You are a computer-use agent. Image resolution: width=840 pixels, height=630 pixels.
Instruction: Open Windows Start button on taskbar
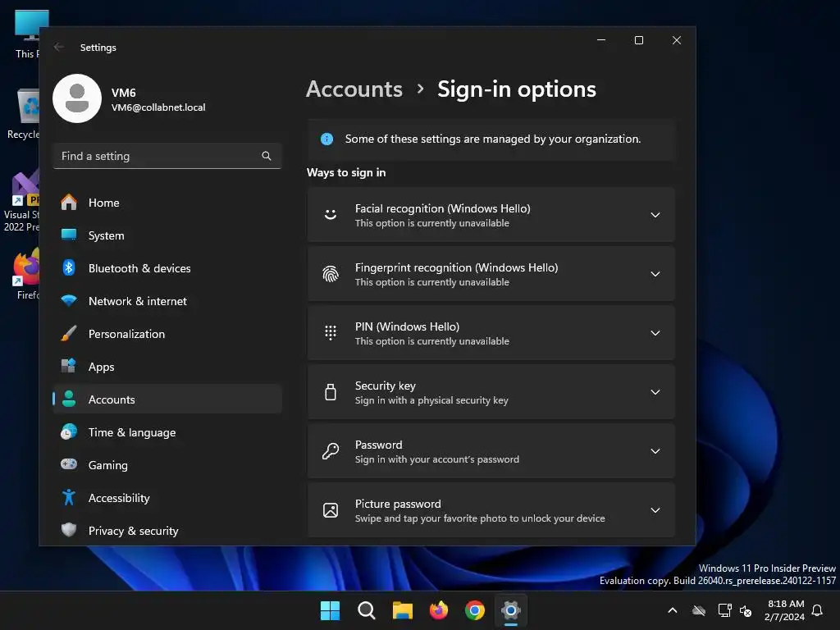tap(330, 610)
